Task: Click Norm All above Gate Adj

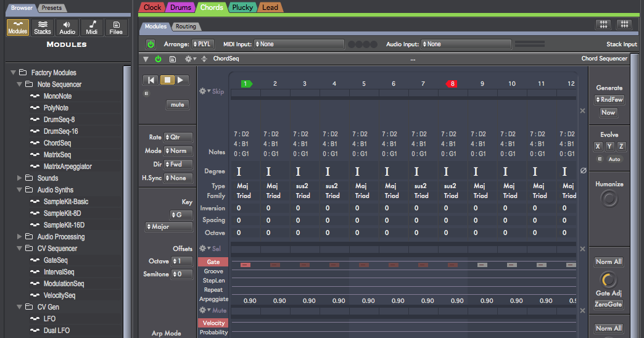Action: tap(609, 262)
